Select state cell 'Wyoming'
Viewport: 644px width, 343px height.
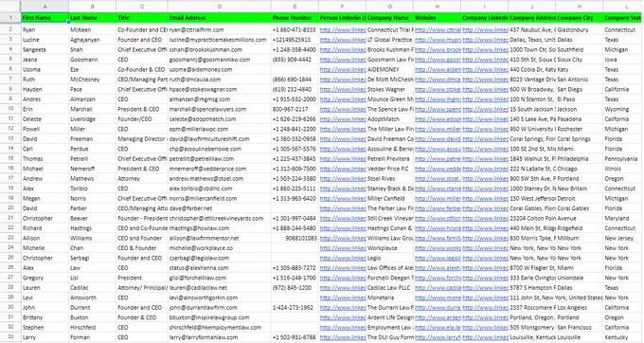point(623,109)
